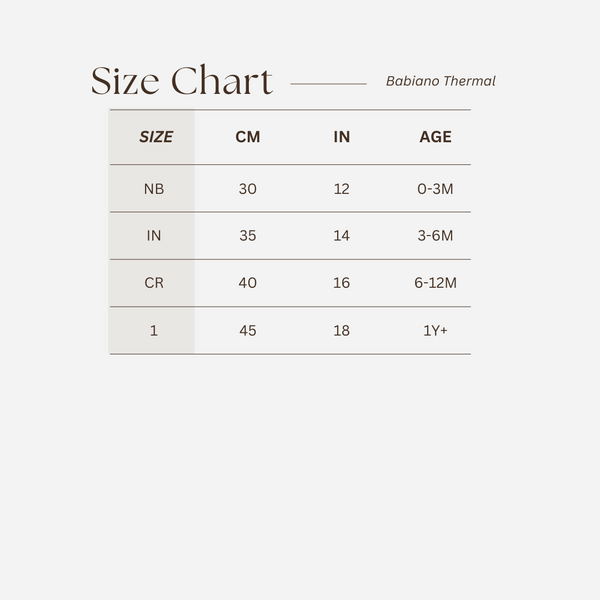Screen dimensions: 600x600
Task: Click the 30 cm value
Action: point(247,188)
